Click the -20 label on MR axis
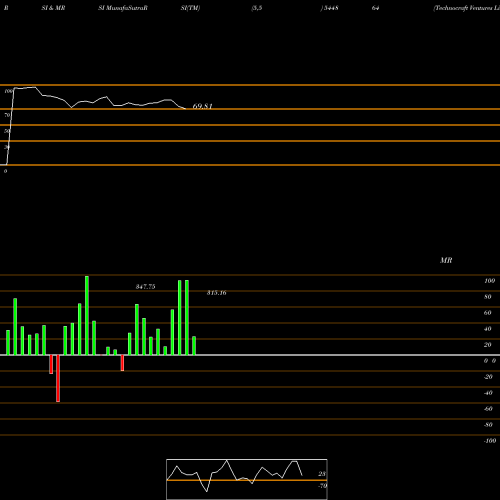The width and height of the screenshot is (500, 500). [x=488, y=377]
